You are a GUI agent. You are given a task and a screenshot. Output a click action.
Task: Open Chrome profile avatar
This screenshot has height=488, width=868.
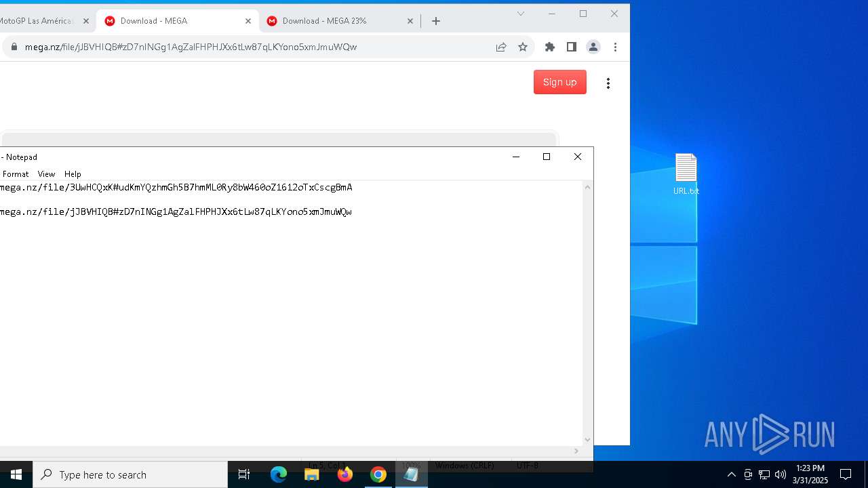pos(593,47)
